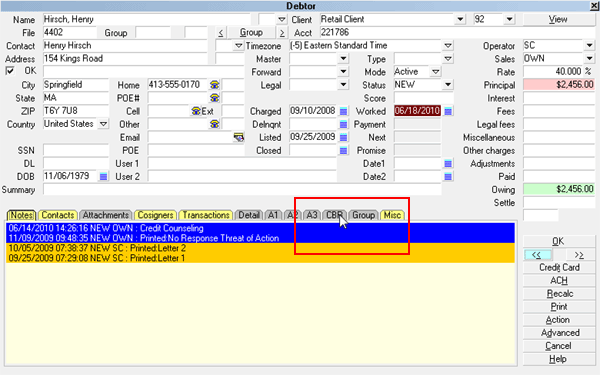600x375 pixels.
Task: Open dropdown beside Contact name field
Action: 239,46
